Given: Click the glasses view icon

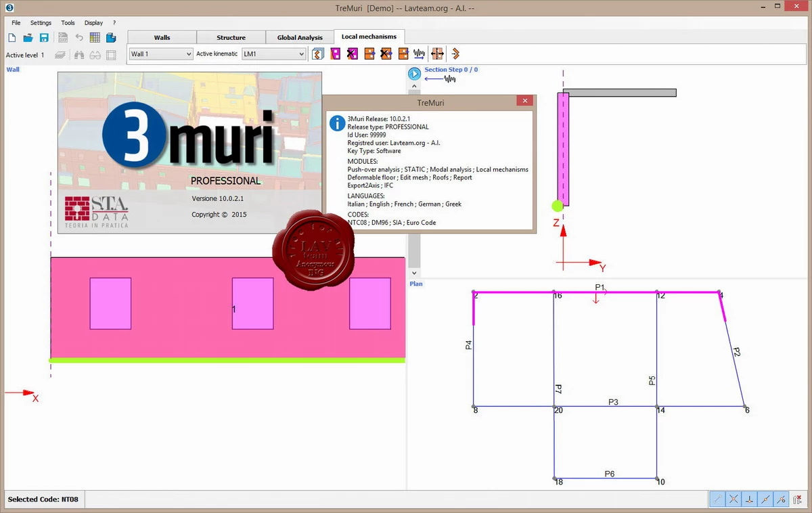Looking at the screenshot, I should tap(95, 55).
